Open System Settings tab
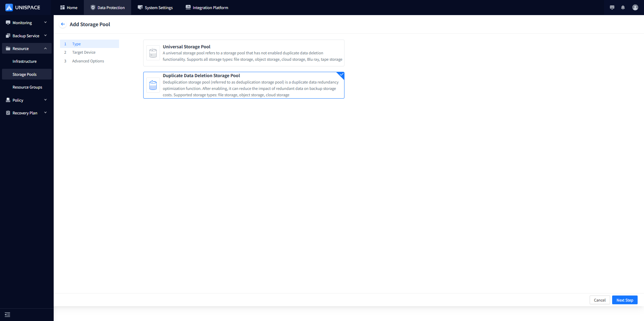 point(155,7)
